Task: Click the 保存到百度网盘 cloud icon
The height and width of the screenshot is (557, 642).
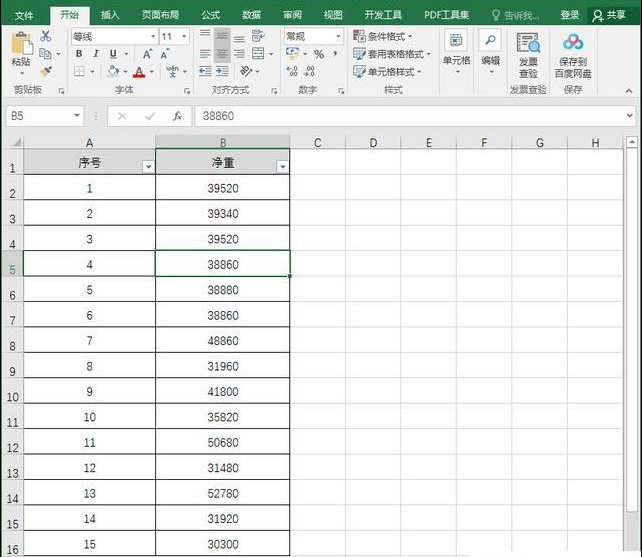Action: pos(572,42)
